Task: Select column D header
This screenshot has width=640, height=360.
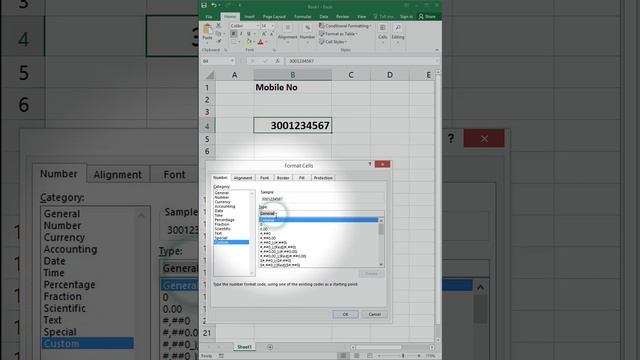Action: click(390, 75)
